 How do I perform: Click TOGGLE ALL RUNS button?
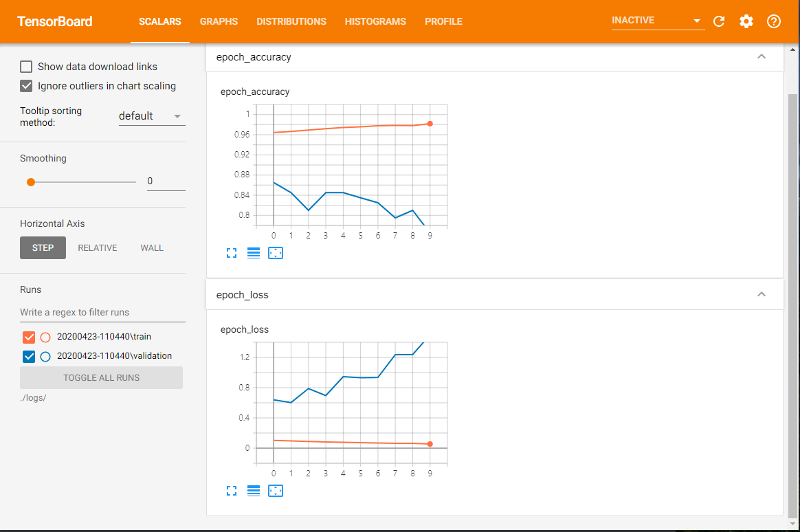(101, 378)
